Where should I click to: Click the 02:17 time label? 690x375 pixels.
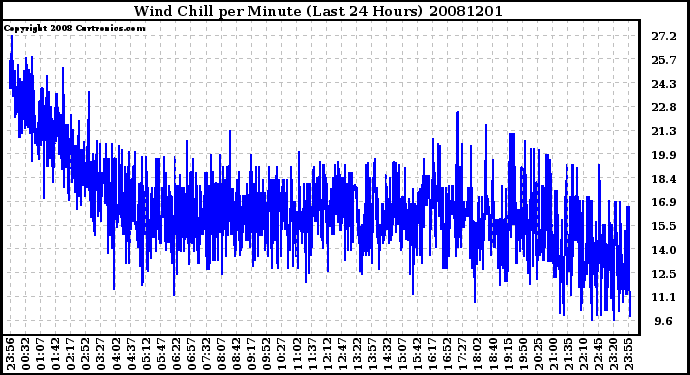71,354
